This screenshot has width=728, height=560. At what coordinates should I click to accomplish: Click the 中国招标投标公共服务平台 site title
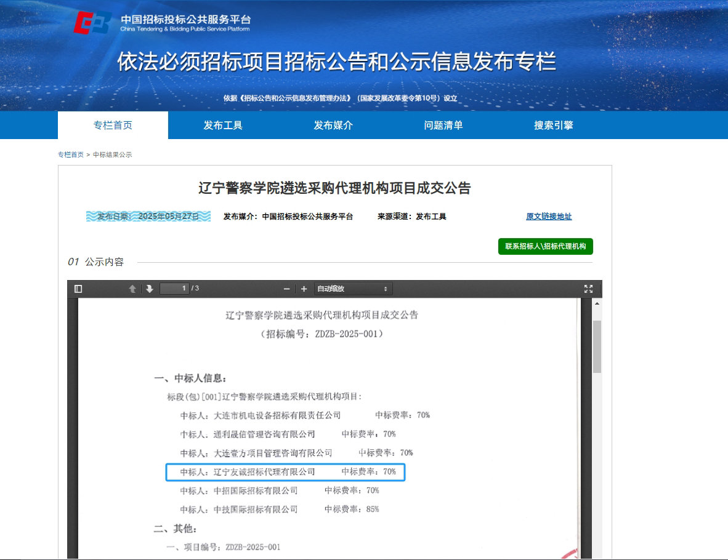click(x=186, y=20)
